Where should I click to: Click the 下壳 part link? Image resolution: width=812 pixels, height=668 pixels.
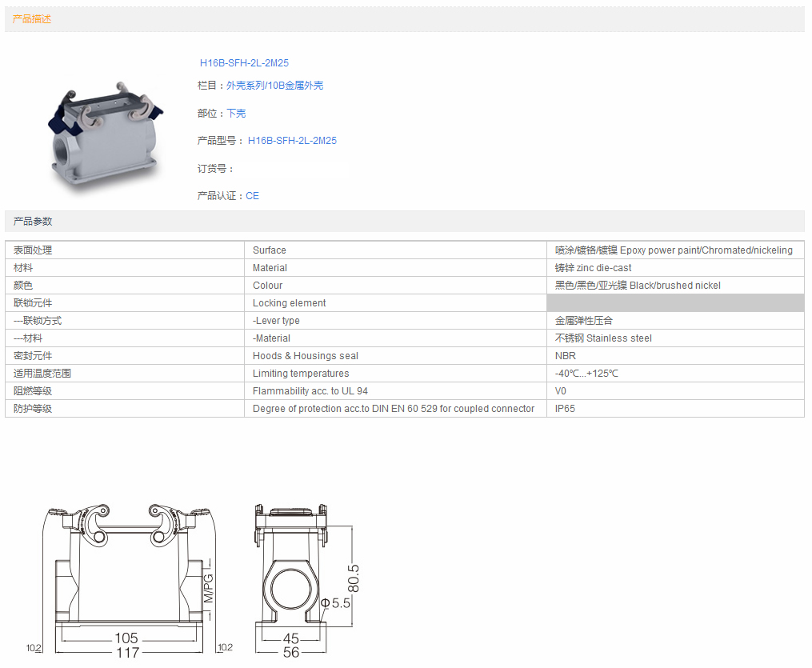pyautogui.click(x=236, y=114)
